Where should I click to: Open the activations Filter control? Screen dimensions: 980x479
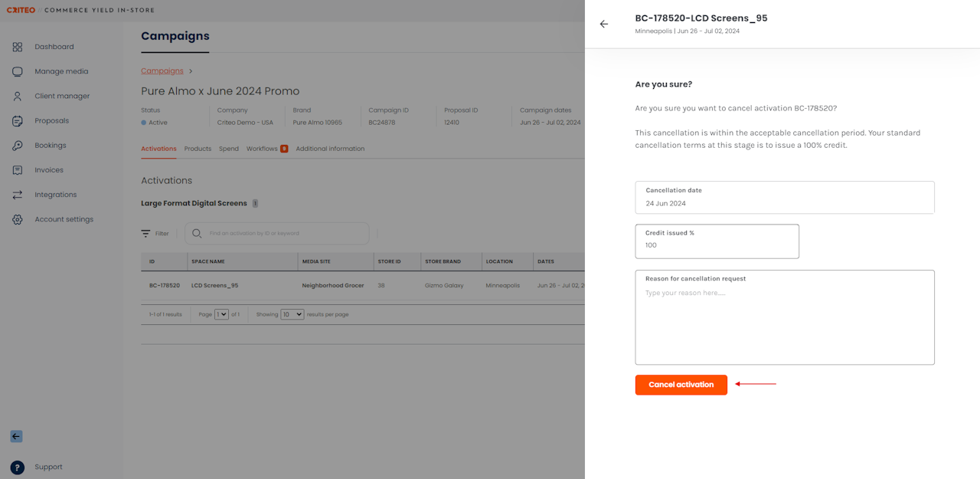click(x=155, y=234)
